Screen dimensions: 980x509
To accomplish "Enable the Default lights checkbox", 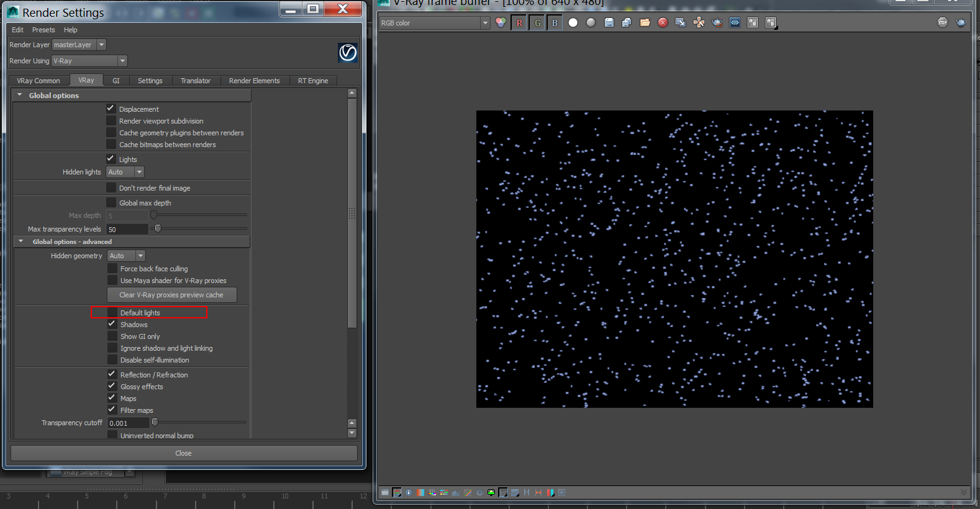I will (112, 312).
